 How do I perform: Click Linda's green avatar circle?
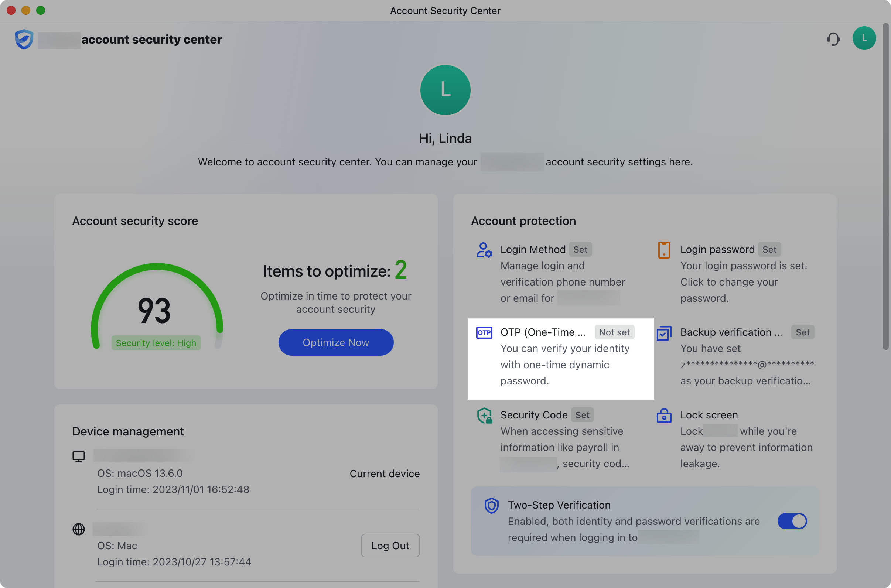click(x=445, y=90)
